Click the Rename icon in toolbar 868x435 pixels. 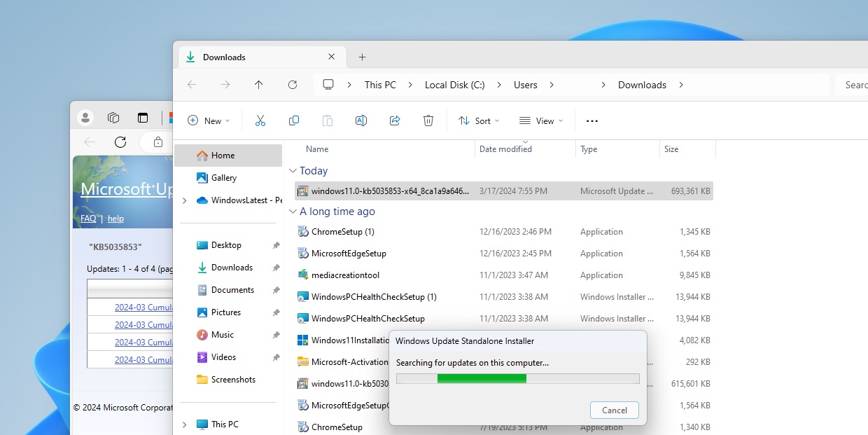pyautogui.click(x=361, y=120)
